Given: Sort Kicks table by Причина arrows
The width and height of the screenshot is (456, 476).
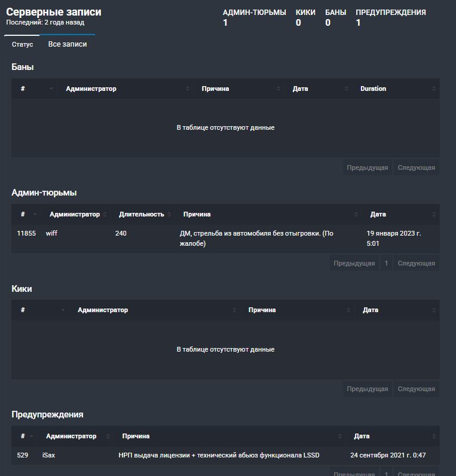Looking at the screenshot, I should tap(348, 310).
